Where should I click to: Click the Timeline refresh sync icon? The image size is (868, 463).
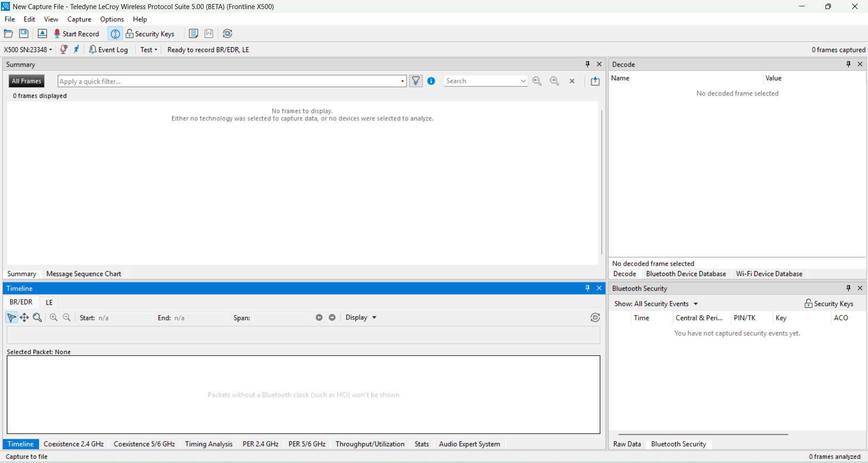595,318
